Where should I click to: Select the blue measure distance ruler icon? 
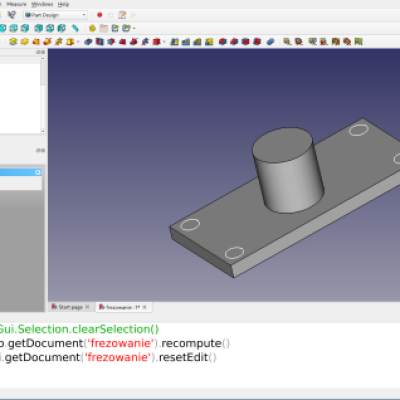coord(75,28)
